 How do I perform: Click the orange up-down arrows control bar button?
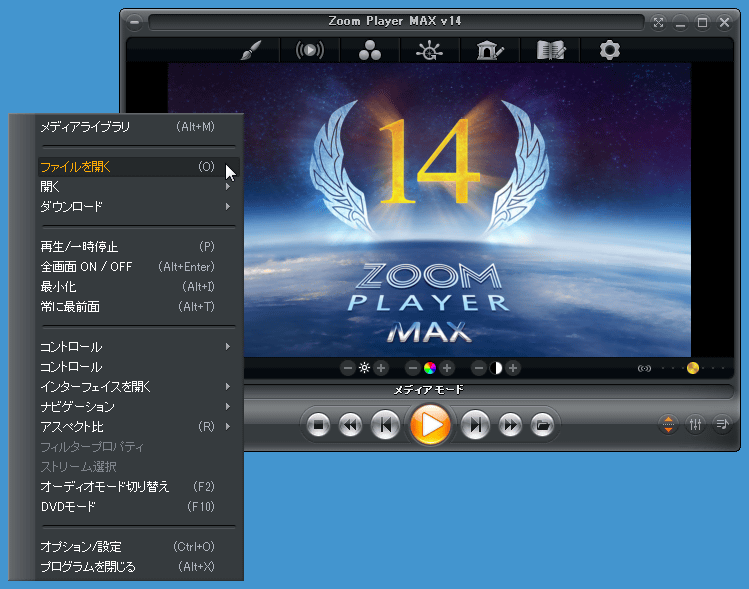pyautogui.click(x=668, y=424)
